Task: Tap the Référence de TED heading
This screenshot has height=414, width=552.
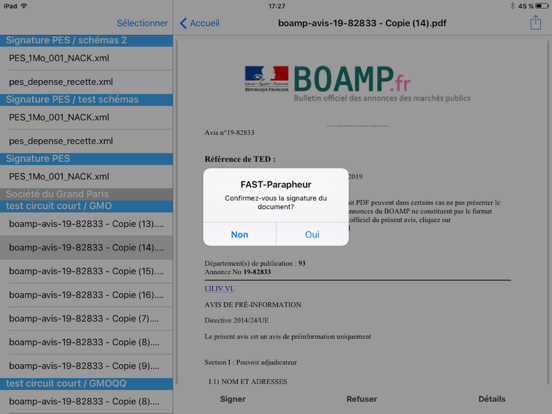Action: [x=240, y=159]
